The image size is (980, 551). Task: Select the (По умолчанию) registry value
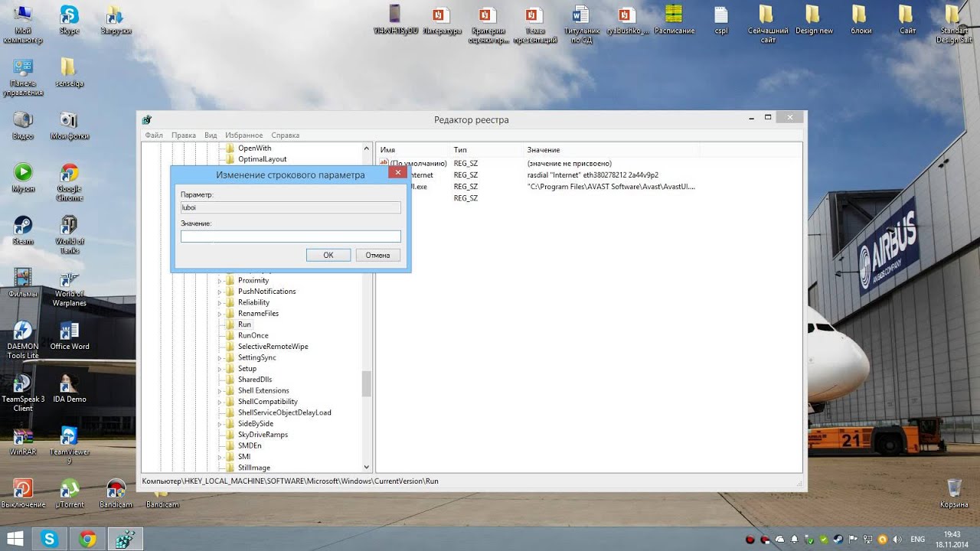[413, 164]
